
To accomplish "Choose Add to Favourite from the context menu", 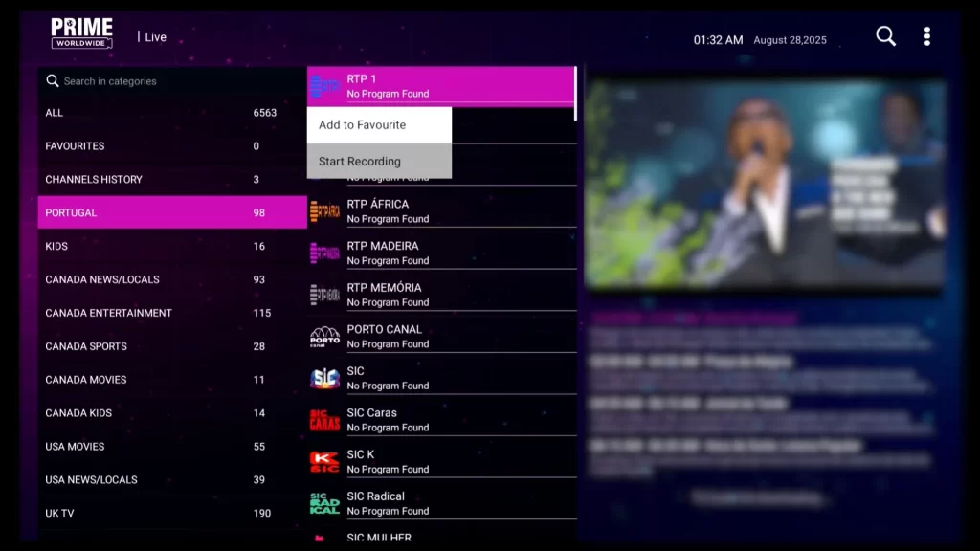I will click(362, 124).
